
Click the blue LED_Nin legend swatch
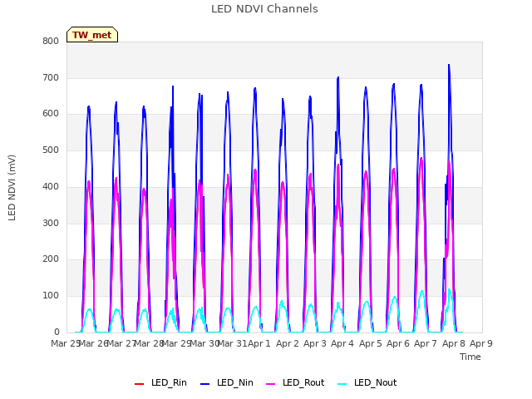click(x=205, y=384)
